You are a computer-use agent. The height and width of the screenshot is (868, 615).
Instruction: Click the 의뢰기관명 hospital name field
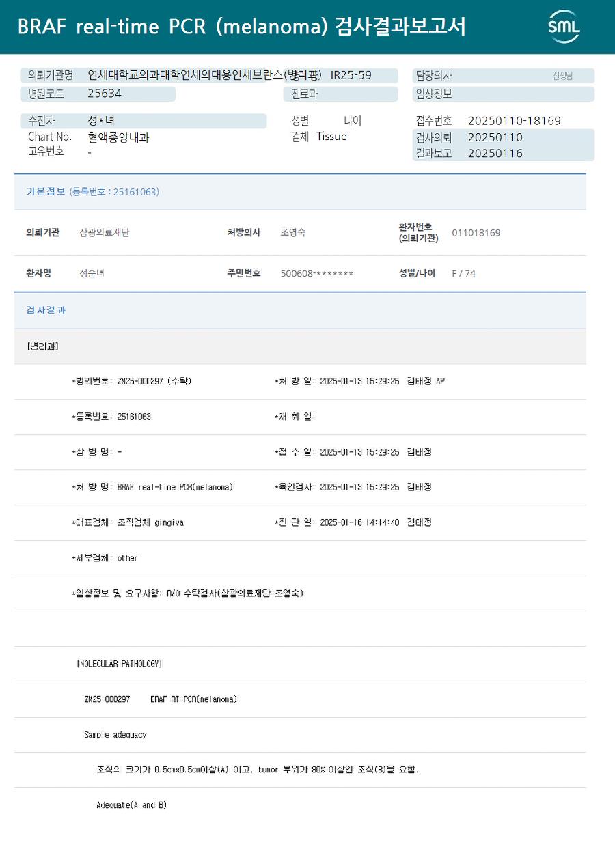click(x=209, y=76)
